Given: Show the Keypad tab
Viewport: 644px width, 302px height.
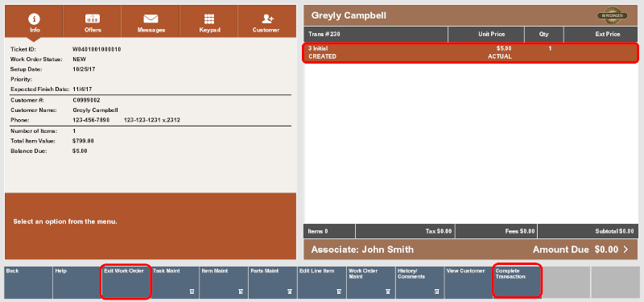Looking at the screenshot, I should click(x=209, y=22).
